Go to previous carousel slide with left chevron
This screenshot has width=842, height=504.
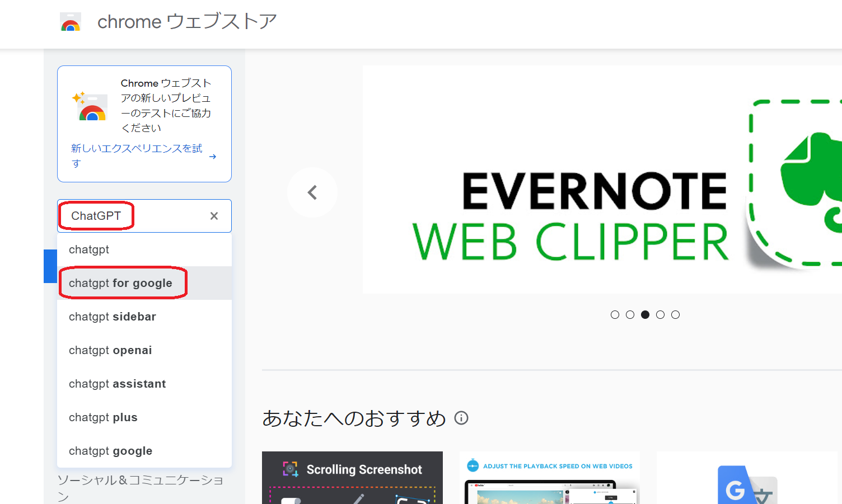click(x=312, y=192)
